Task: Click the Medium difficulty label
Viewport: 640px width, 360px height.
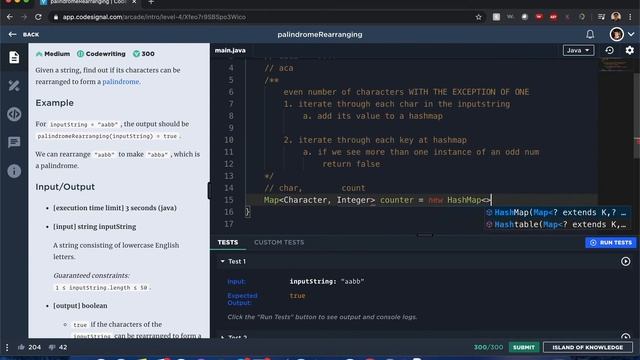Action: click(53, 54)
